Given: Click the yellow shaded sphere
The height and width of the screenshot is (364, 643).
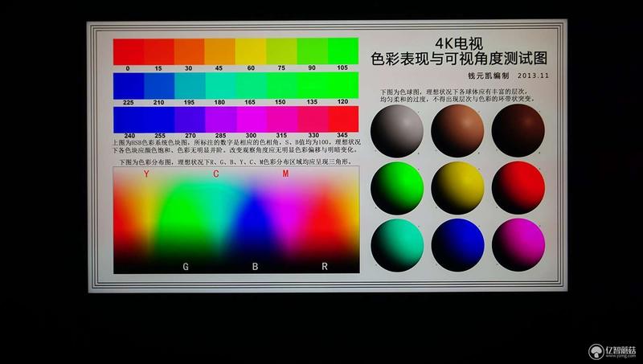Looking at the screenshot, I should pyautogui.click(x=457, y=188).
